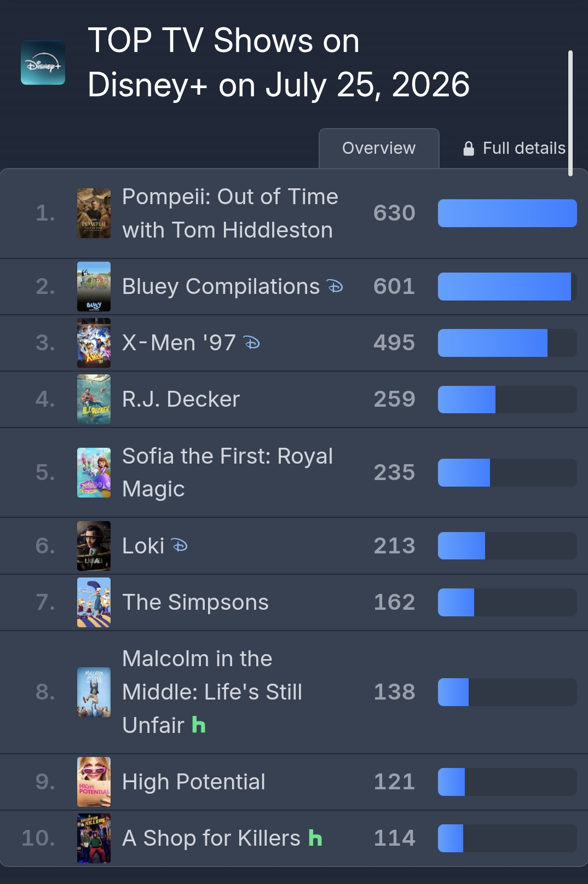Open Pompeii: Out of Time with Tom Hiddleston
This screenshot has height=884, width=588.
coord(230,213)
